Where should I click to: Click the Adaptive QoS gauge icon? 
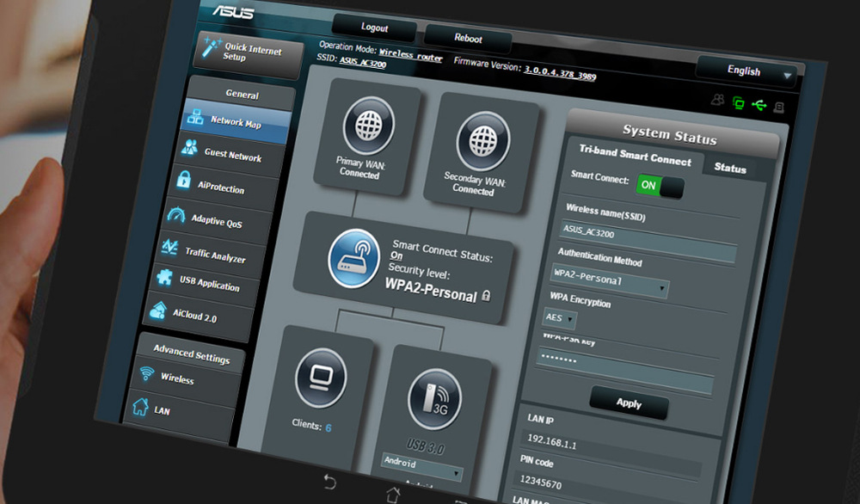coord(176,215)
